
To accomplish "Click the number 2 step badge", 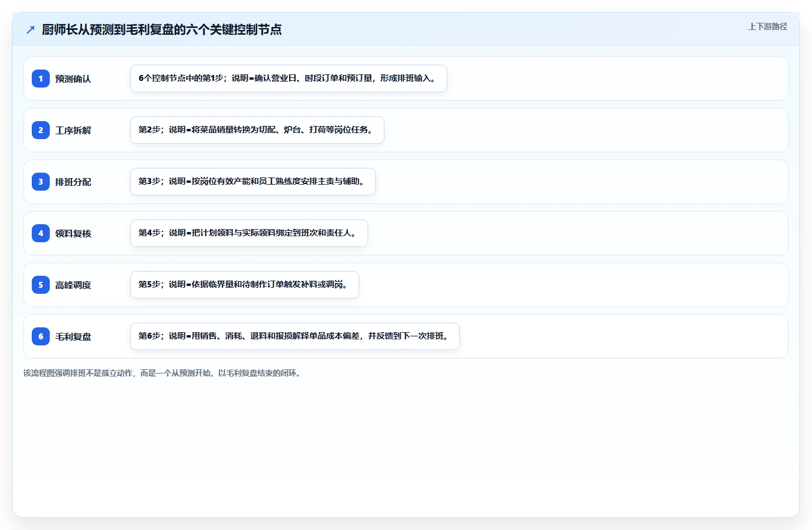I will click(x=41, y=130).
